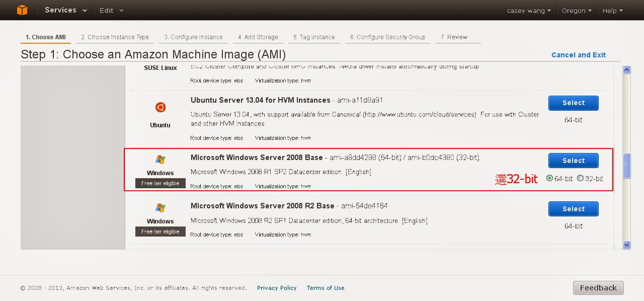
Task: Switch to the 1. Choose AMI tab
Action: [x=46, y=37]
